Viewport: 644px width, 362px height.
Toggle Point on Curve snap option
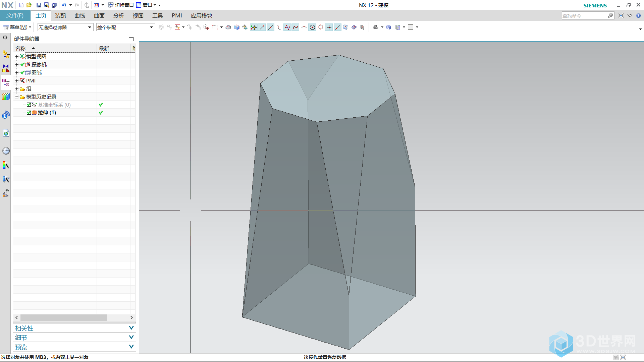pos(337,27)
